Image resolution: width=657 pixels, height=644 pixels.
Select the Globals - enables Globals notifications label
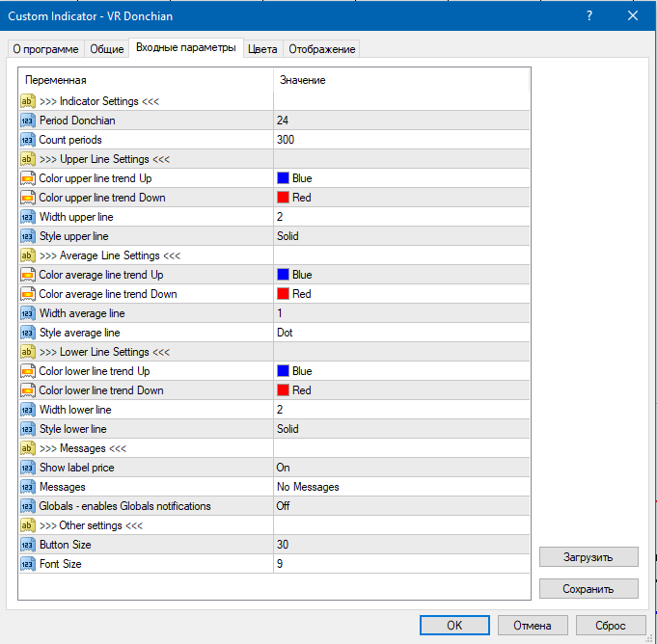pyautogui.click(x=124, y=506)
